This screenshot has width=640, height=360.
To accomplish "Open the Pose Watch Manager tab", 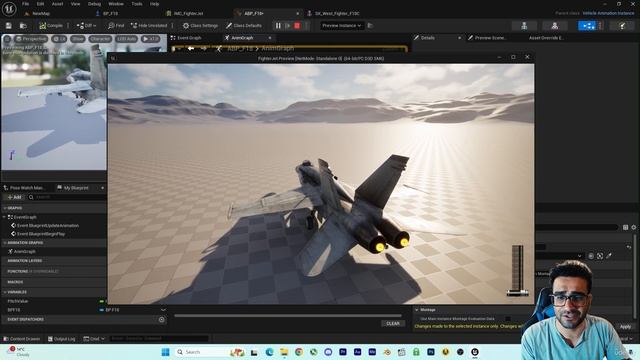I will (x=27, y=188).
